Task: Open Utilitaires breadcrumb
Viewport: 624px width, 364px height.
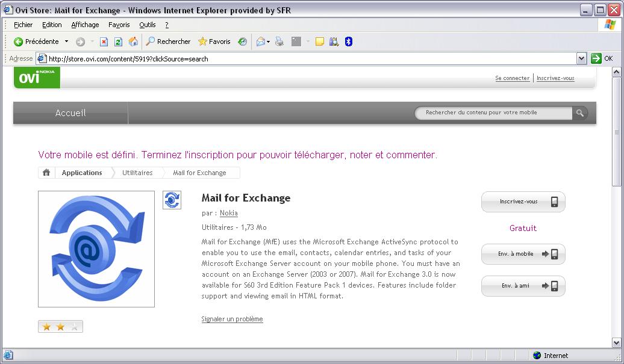Action: point(137,173)
